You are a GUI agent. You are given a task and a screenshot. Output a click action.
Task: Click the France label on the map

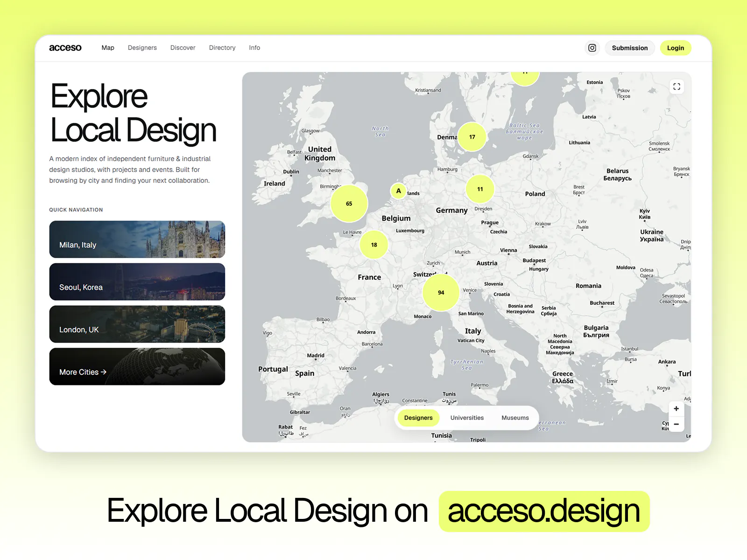coord(369,277)
